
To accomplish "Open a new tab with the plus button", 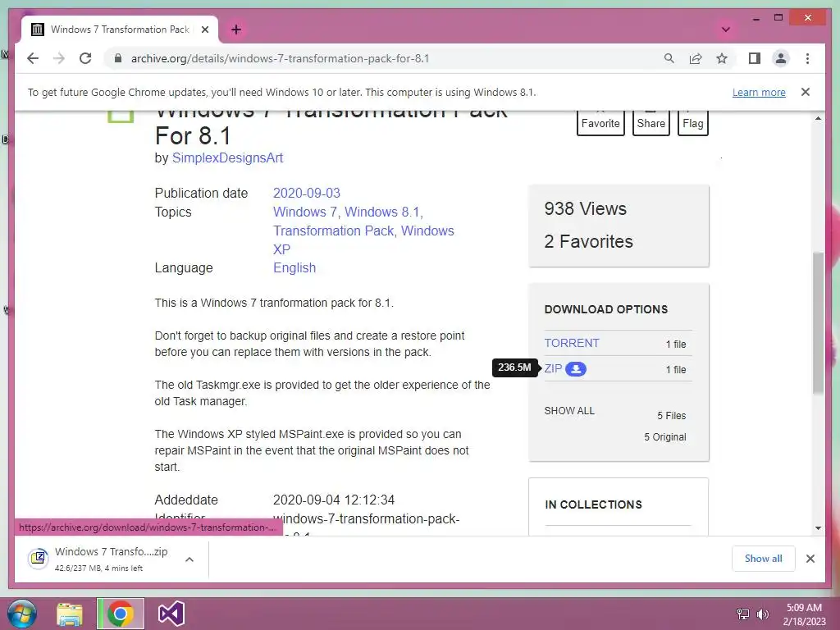I will [x=236, y=30].
